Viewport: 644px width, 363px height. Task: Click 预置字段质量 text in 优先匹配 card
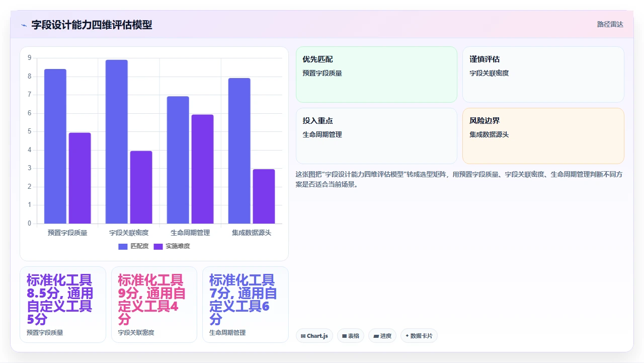click(323, 73)
